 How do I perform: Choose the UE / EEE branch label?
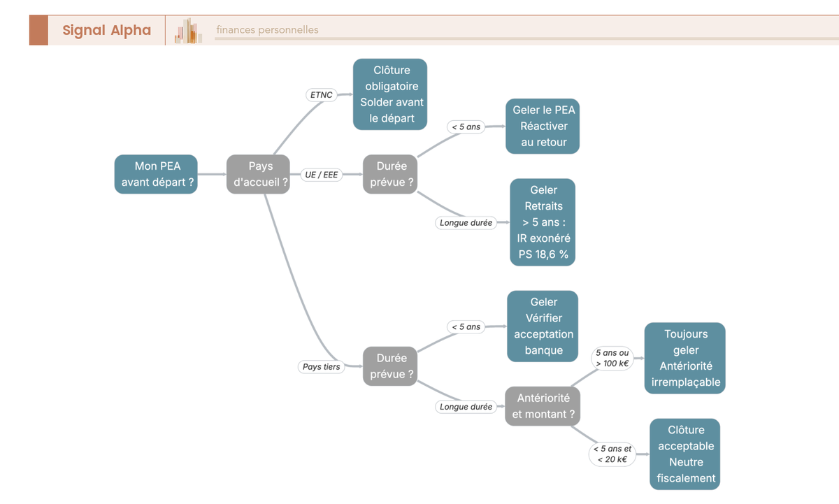[x=322, y=175]
